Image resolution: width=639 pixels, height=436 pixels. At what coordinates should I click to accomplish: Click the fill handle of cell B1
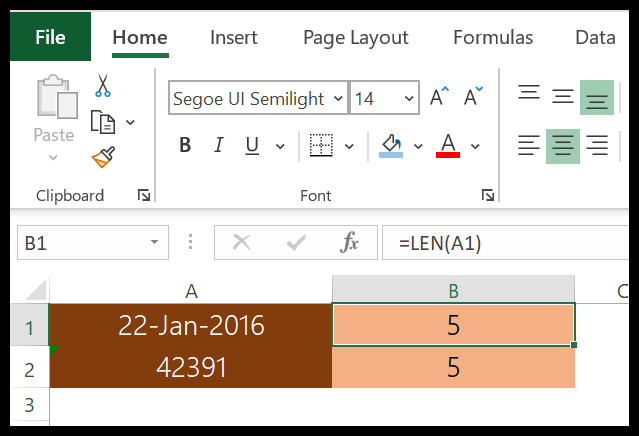point(574,345)
